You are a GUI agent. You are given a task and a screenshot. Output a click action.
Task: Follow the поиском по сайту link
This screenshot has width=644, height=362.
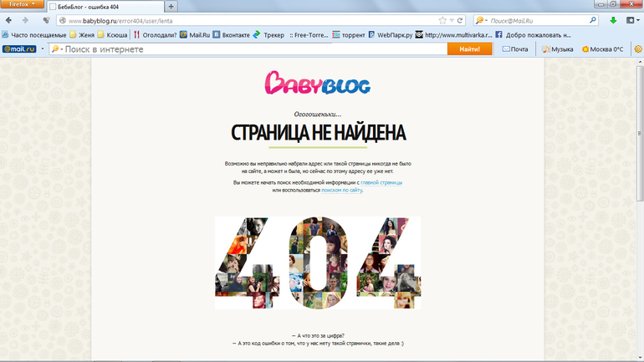coord(342,190)
